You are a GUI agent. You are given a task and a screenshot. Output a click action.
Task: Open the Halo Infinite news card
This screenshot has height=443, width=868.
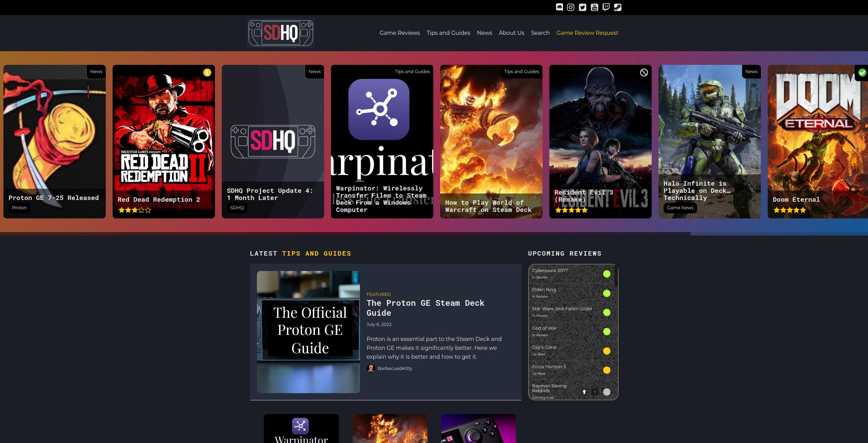click(710, 142)
